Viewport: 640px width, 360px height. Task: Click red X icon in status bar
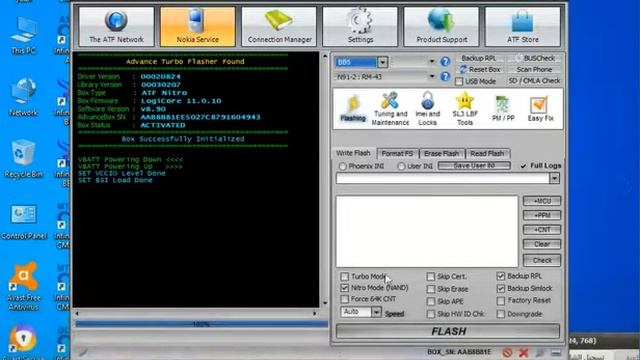(x=523, y=353)
